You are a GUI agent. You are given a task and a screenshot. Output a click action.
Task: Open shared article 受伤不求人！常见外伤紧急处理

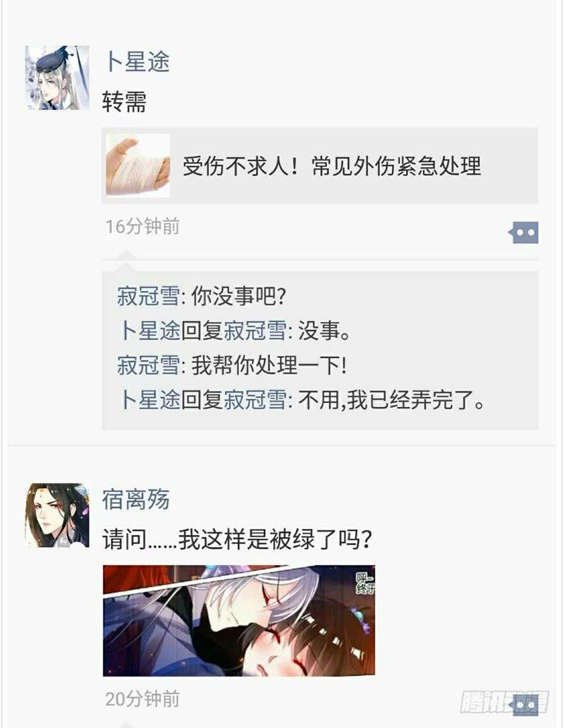[x=319, y=166]
